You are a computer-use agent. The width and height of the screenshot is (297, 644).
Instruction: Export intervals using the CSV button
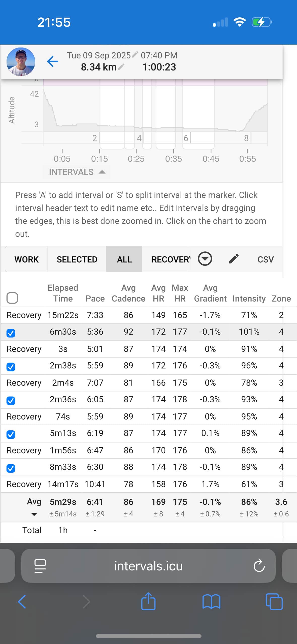(x=265, y=259)
